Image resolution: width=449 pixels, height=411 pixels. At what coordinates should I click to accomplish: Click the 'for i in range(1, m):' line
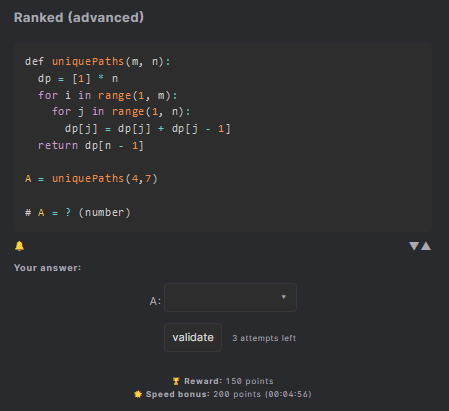(108, 95)
